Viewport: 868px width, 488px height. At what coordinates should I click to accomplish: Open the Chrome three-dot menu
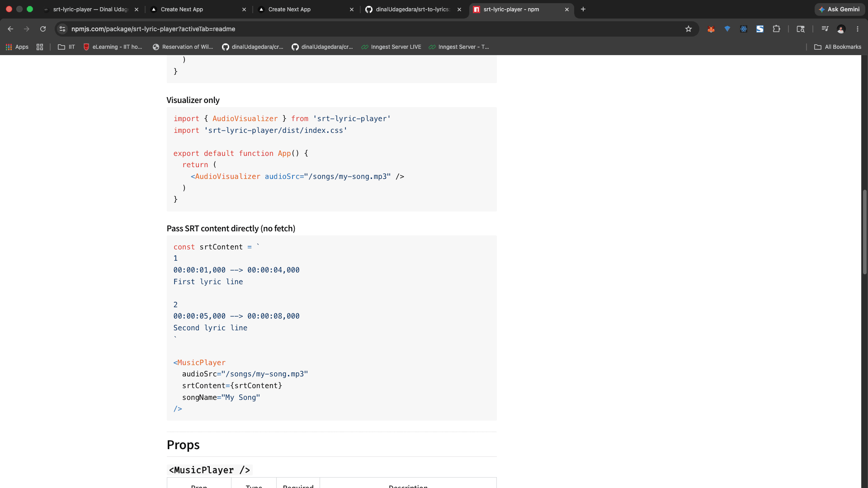point(858,29)
